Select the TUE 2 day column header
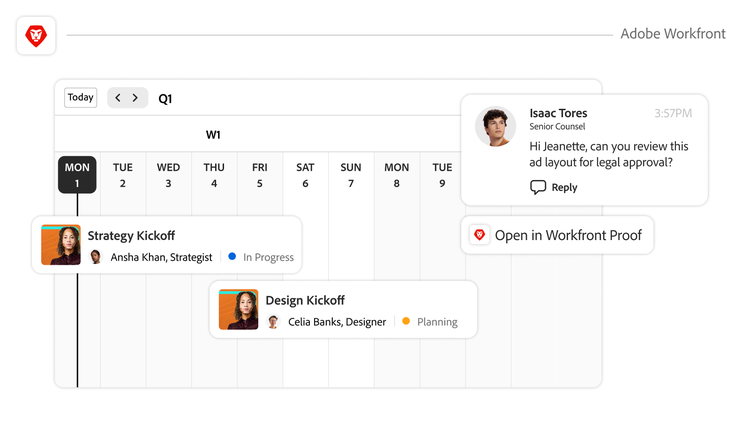Image resolution: width=750 pixels, height=422 pixels. click(x=123, y=175)
